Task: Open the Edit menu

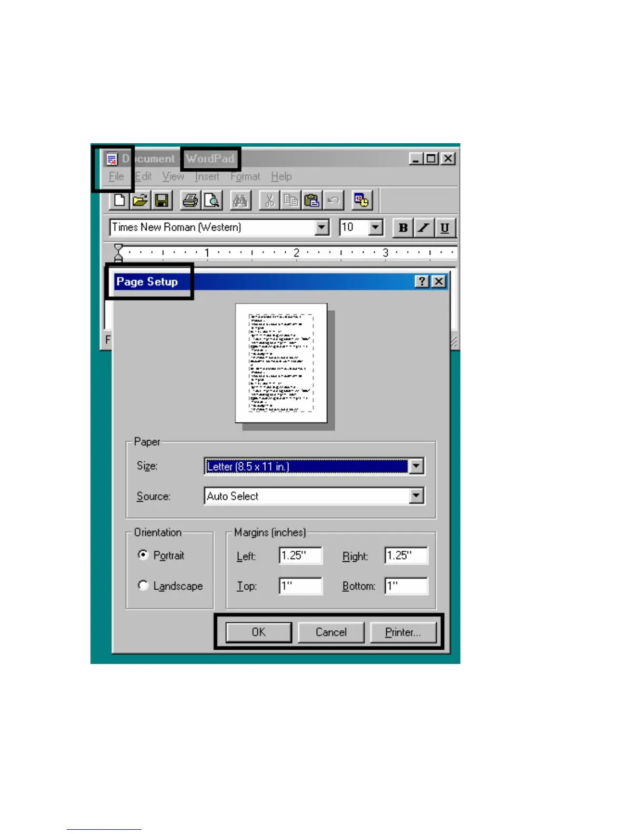Action: (143, 176)
